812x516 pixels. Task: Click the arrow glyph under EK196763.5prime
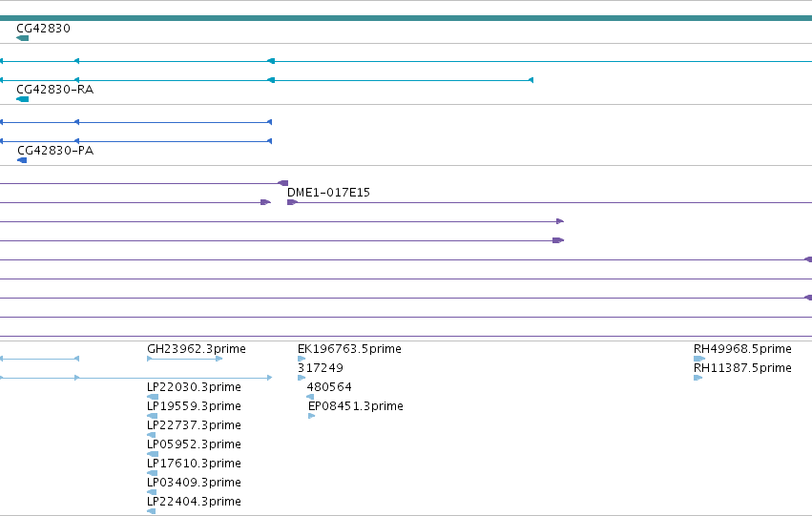click(x=302, y=359)
